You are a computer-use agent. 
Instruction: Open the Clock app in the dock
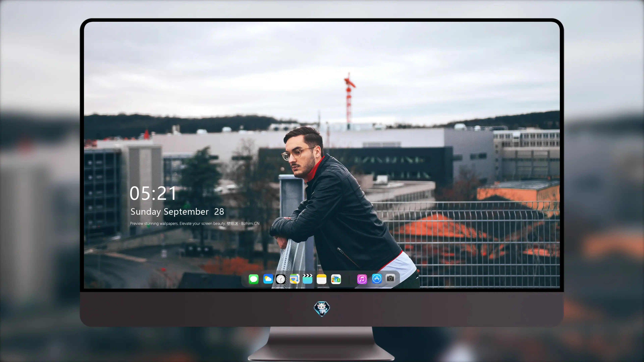(281, 279)
